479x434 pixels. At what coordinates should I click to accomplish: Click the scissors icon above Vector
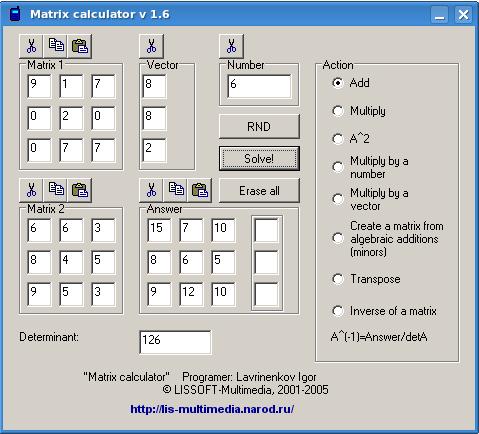pyautogui.click(x=151, y=46)
